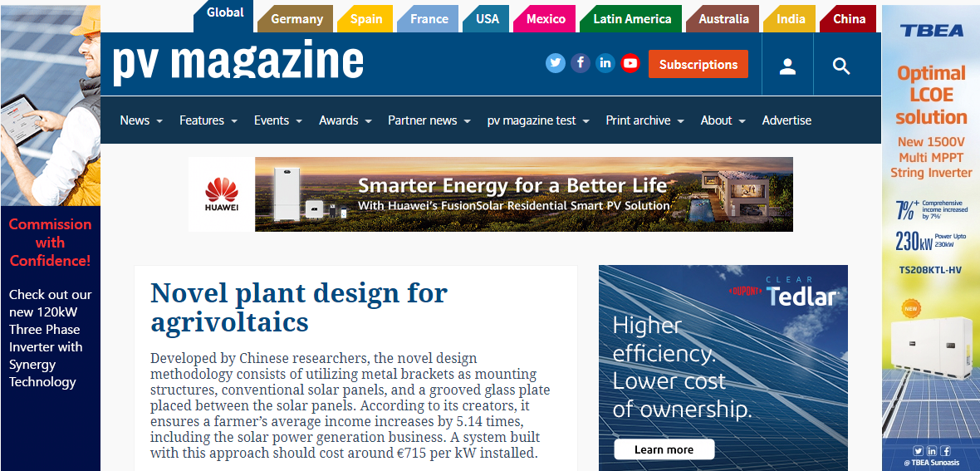Click article summary paragraph text
Image resolution: width=980 pixels, height=471 pixels.
(350, 405)
